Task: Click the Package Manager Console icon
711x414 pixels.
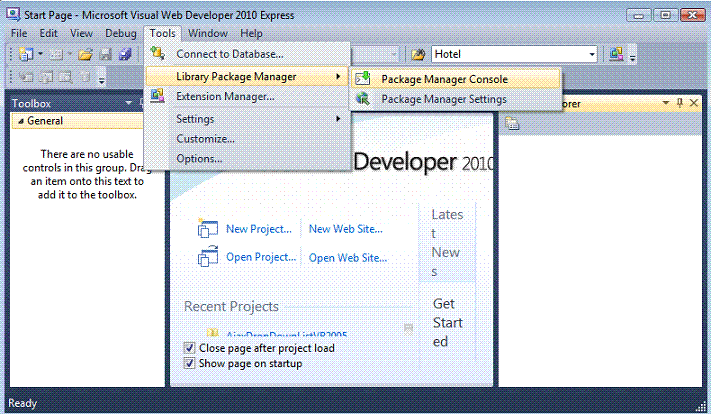Action: pyautogui.click(x=362, y=78)
